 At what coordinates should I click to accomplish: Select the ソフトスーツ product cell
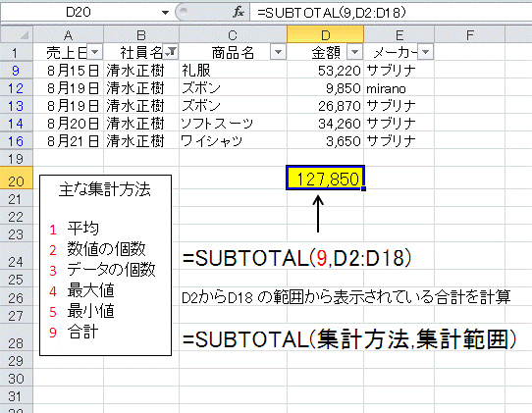233,124
